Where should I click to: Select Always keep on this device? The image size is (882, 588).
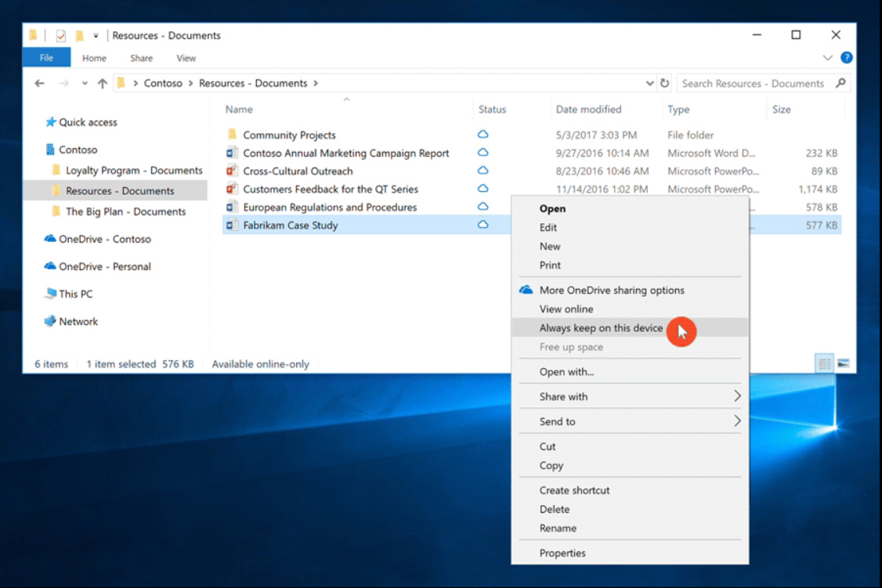pos(600,328)
